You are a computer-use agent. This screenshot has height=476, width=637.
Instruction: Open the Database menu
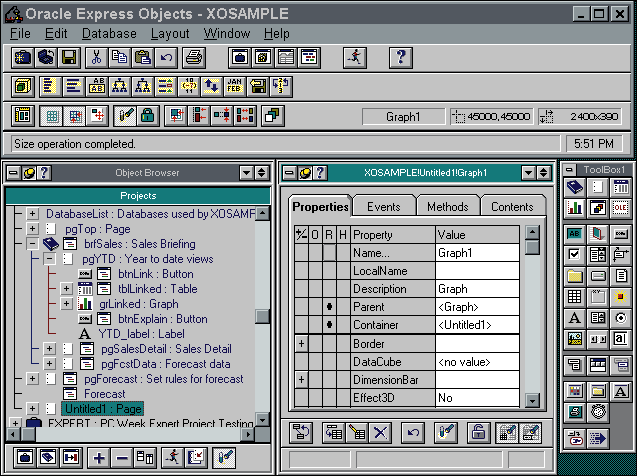click(x=109, y=33)
